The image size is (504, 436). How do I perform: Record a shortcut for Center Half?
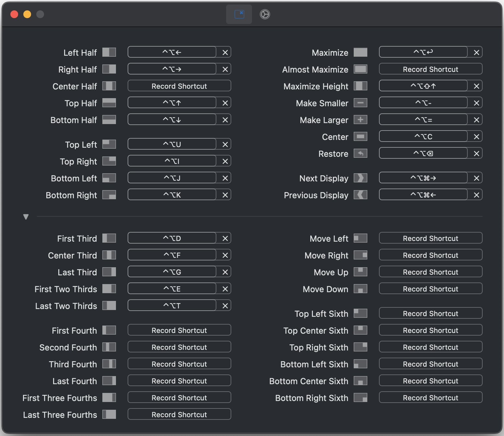click(x=179, y=86)
